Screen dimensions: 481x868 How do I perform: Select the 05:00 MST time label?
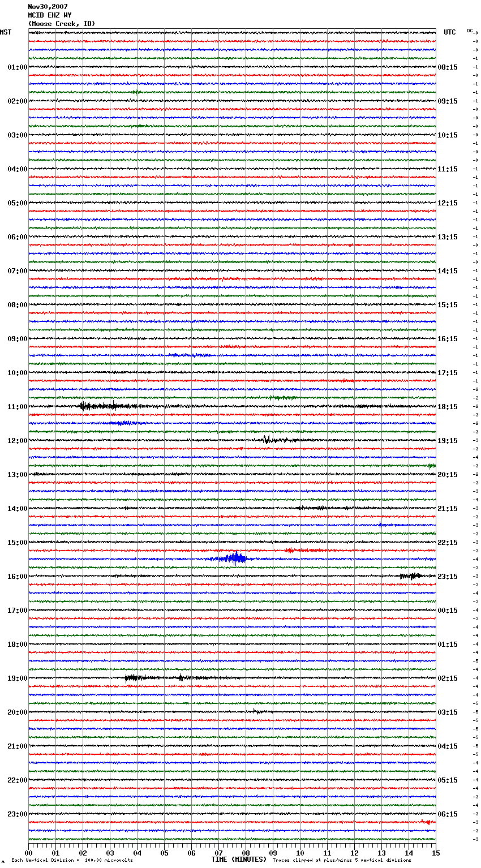17,203
